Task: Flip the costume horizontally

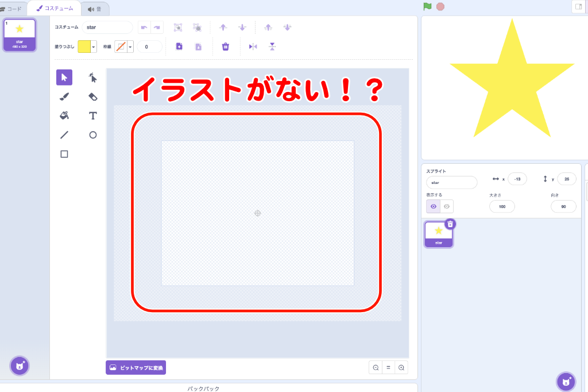Action: [x=253, y=47]
